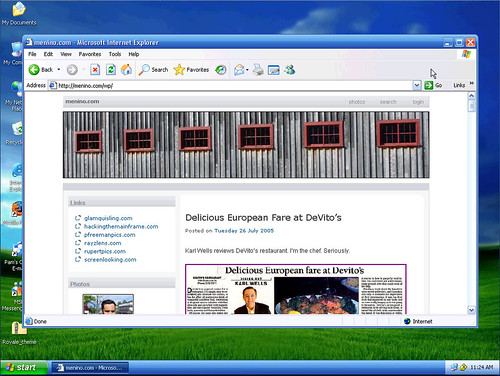Open the Tools menu
Image resolution: width=500 pixels, height=376 pixels.
click(x=115, y=54)
